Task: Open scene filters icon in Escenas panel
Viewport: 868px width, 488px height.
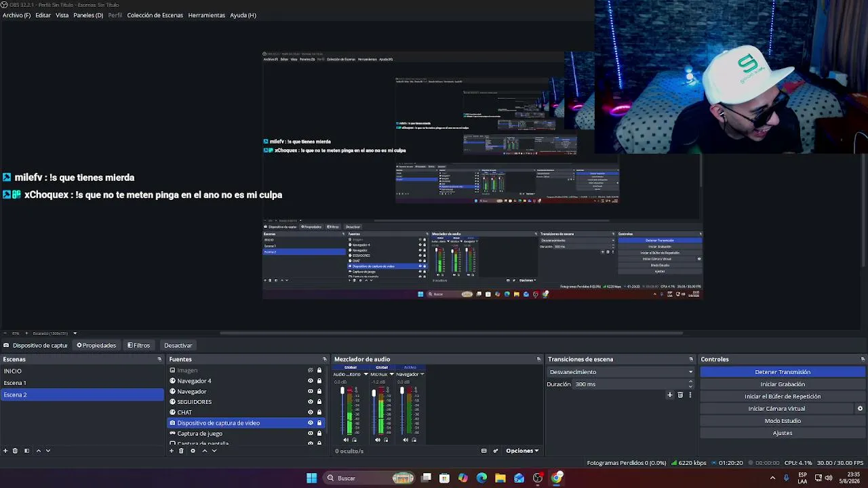Action: [26, 451]
